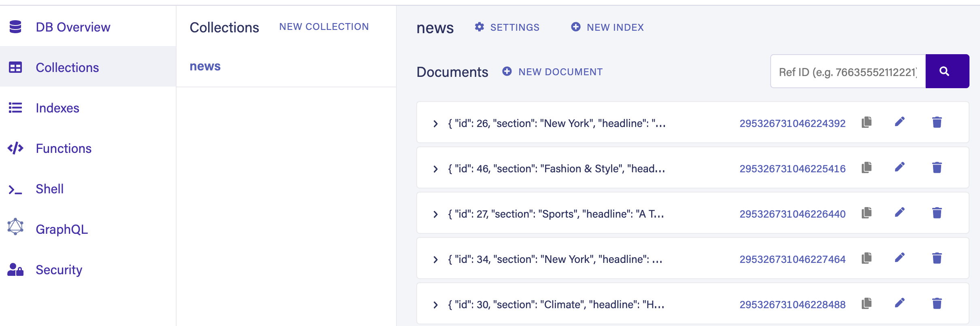Delete the document with id 26

click(x=937, y=122)
